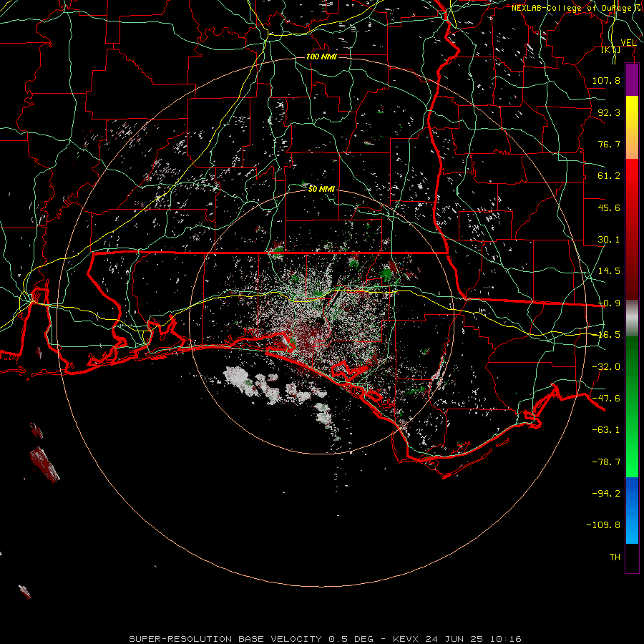The height and width of the screenshot is (644, 644).
Task: Click the -78.7 legend value
Action: pyautogui.click(x=606, y=462)
